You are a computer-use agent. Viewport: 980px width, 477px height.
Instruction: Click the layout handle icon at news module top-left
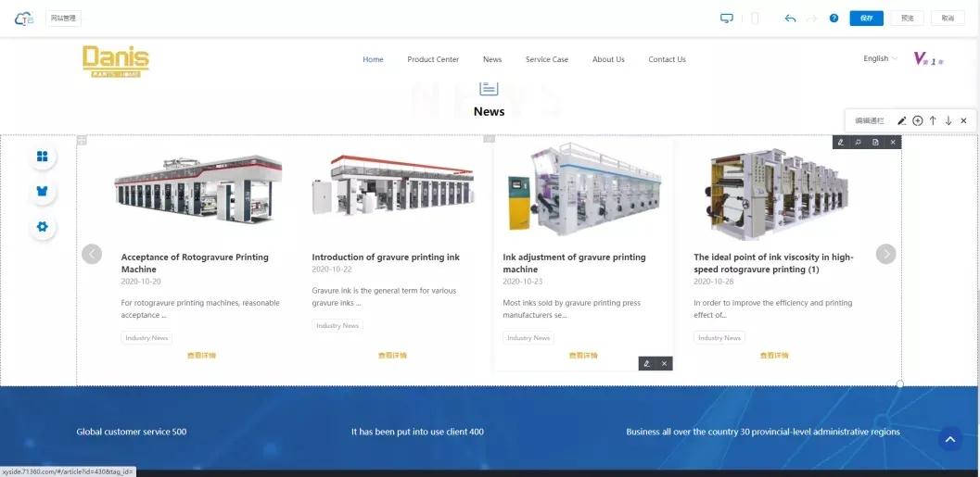click(82, 141)
